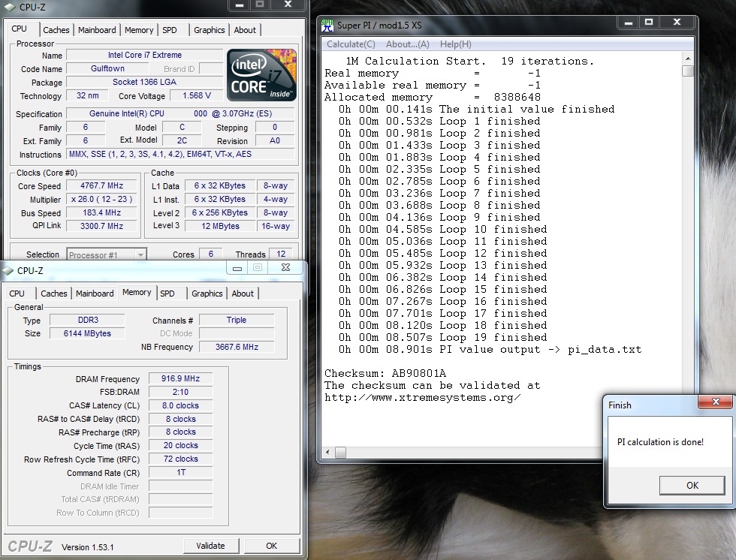Close the Finish dialog
The height and width of the screenshot is (560, 736).
click(715, 402)
